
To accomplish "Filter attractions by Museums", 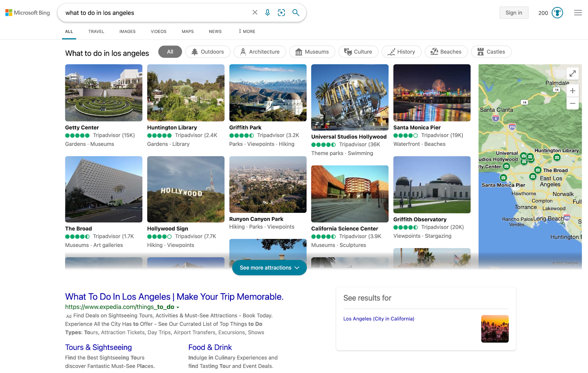I will [312, 52].
